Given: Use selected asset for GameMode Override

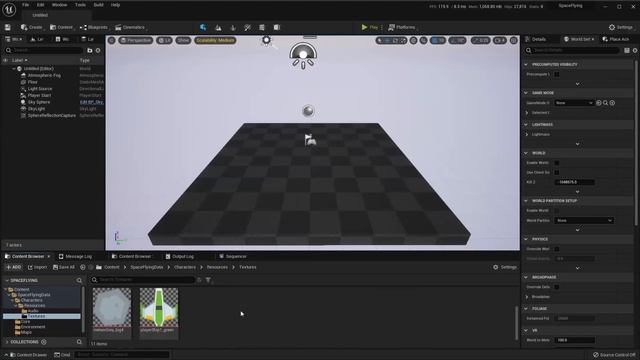Looking at the screenshot, I should (599, 103).
